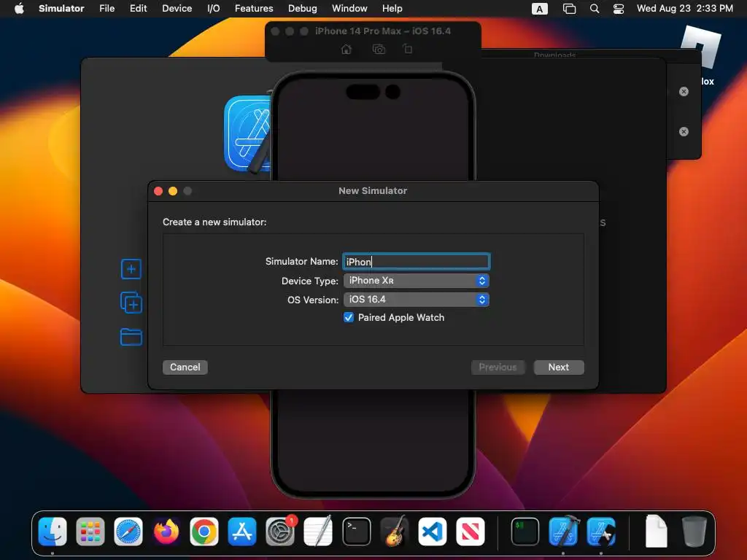Click the New Simulator title bar text
This screenshot has height=560, width=747.
(373, 191)
